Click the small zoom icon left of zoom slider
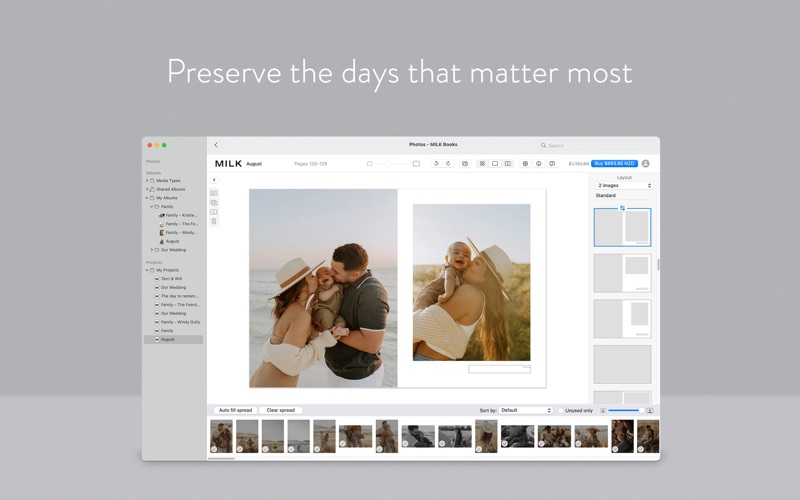 369,164
